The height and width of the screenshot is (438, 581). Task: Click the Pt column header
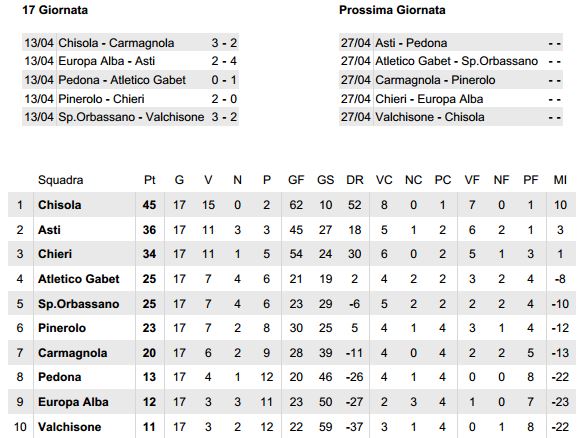click(x=149, y=180)
